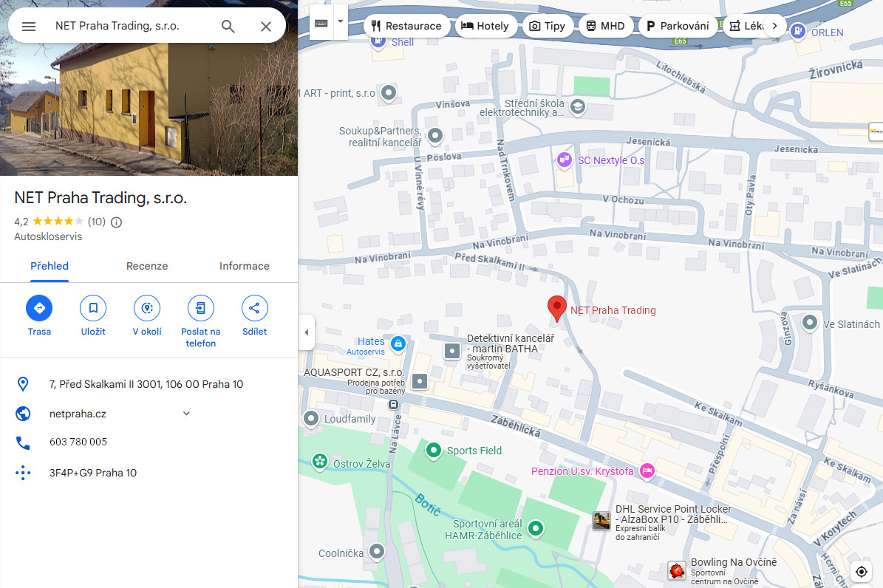Clear the search with the X icon

pyautogui.click(x=266, y=26)
